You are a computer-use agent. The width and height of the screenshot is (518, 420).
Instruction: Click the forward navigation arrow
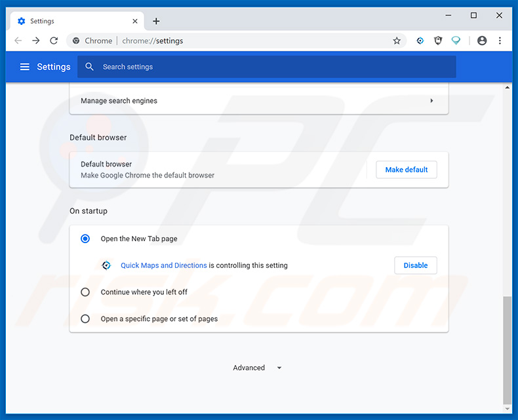36,41
